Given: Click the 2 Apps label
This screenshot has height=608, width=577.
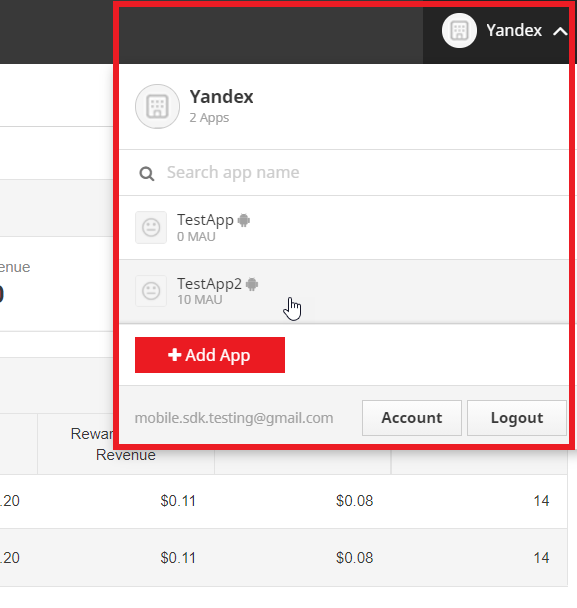Looking at the screenshot, I should 209,118.
